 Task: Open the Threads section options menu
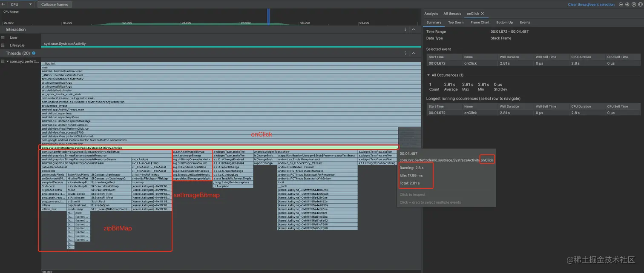click(405, 53)
